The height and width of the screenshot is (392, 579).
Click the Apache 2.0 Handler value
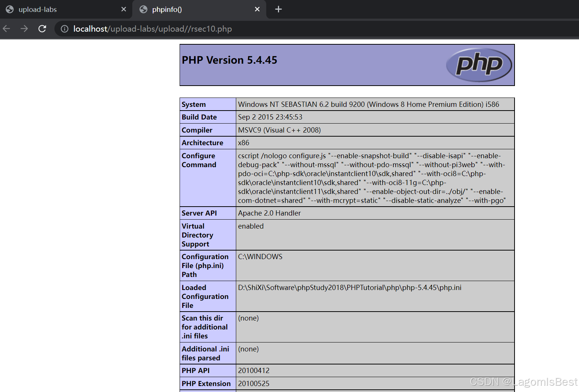pos(269,213)
